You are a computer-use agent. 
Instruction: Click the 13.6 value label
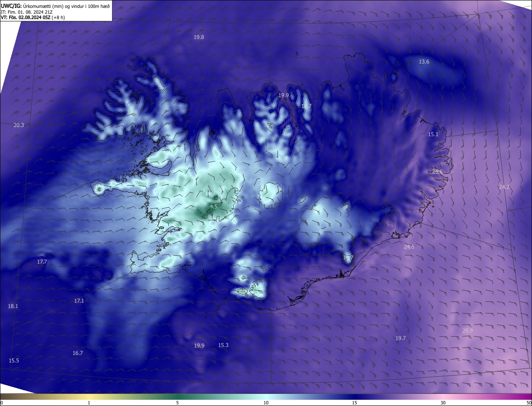coord(424,61)
